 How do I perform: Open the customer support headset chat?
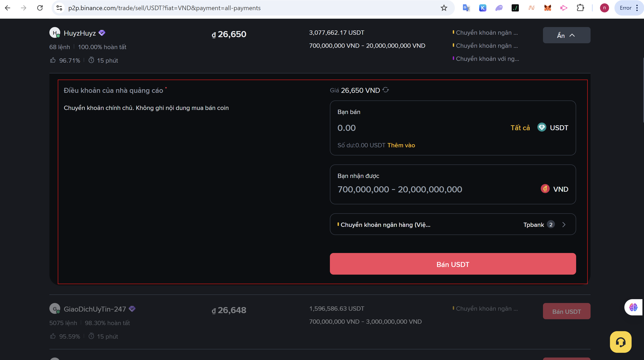[621, 342]
